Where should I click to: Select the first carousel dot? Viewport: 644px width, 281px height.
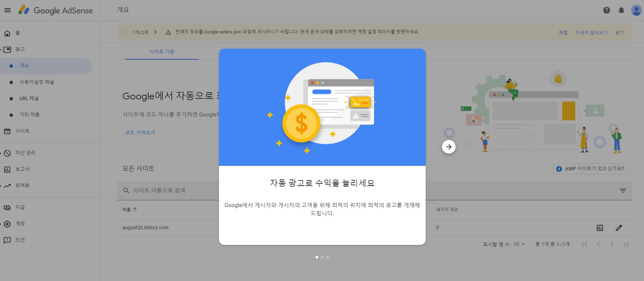click(317, 257)
